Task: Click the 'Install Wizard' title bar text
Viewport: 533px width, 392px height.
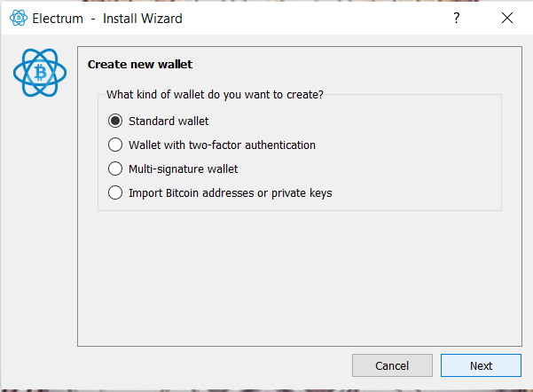Action: (143, 19)
